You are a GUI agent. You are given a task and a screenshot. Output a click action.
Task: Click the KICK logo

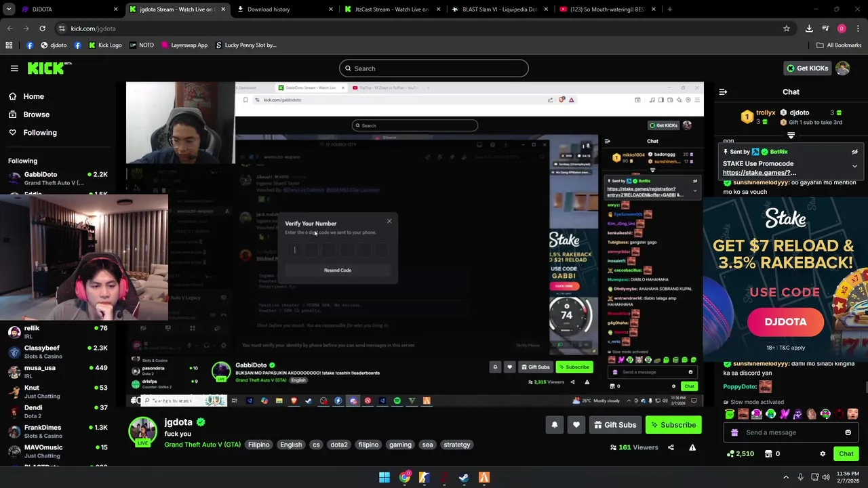click(x=50, y=68)
